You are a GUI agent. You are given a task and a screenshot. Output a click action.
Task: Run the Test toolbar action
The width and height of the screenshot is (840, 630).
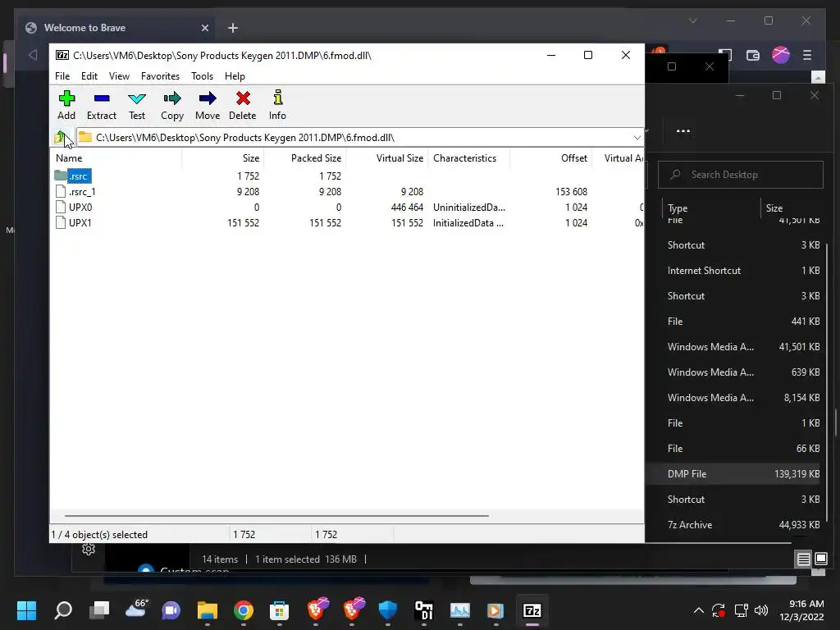pyautogui.click(x=137, y=105)
